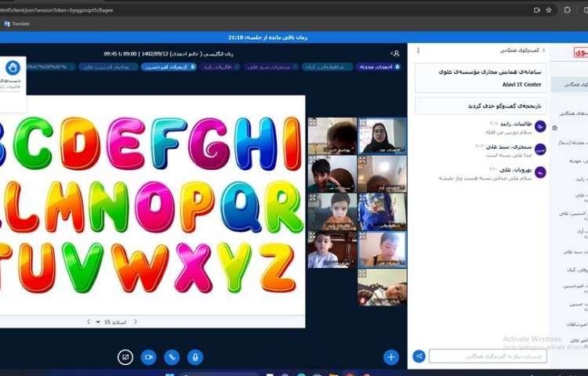Click طالبیان، رامبد avatar in chat

pos(540,127)
